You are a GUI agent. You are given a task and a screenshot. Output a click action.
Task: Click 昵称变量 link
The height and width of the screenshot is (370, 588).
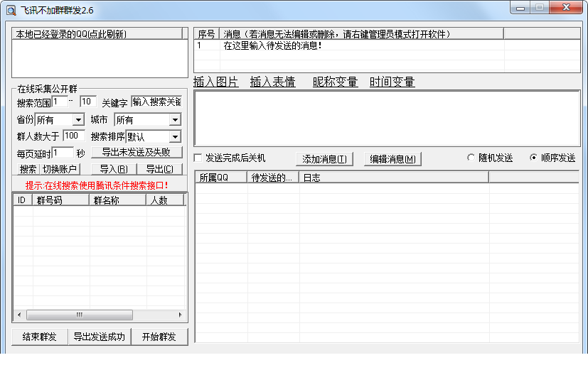[x=336, y=82]
